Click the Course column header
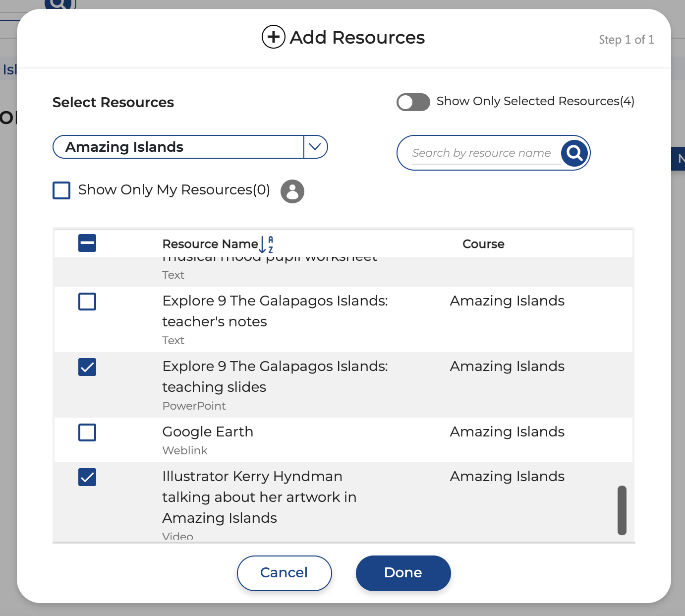The image size is (685, 616). (x=483, y=244)
